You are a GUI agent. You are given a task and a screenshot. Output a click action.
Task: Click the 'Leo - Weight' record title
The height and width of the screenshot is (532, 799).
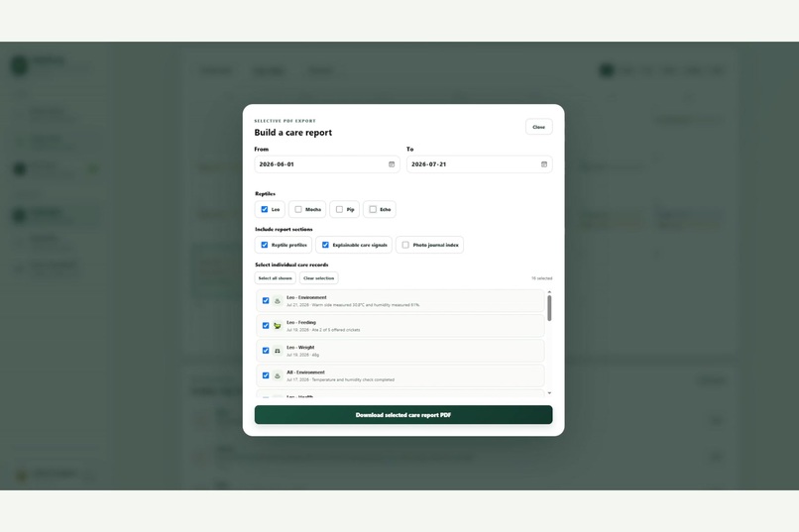(300, 347)
